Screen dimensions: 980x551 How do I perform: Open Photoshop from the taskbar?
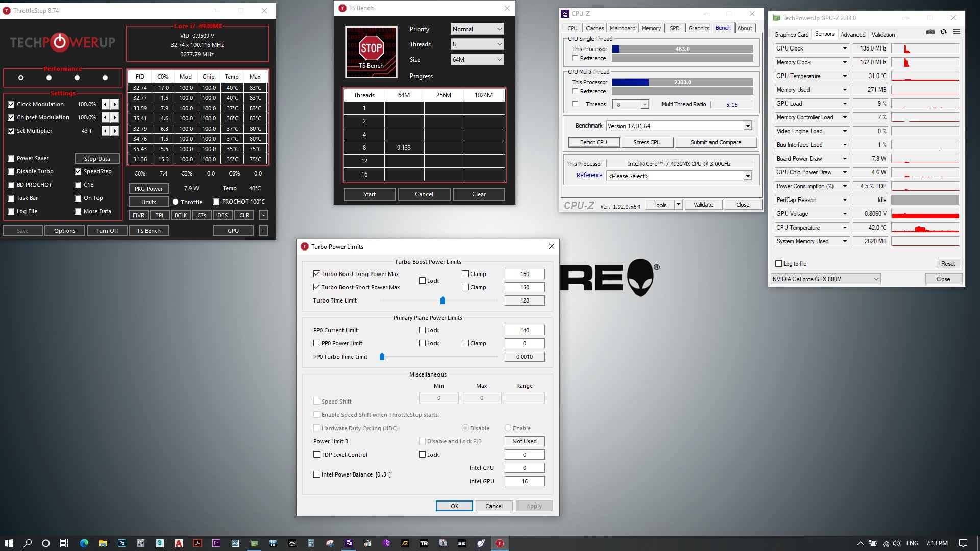122,543
